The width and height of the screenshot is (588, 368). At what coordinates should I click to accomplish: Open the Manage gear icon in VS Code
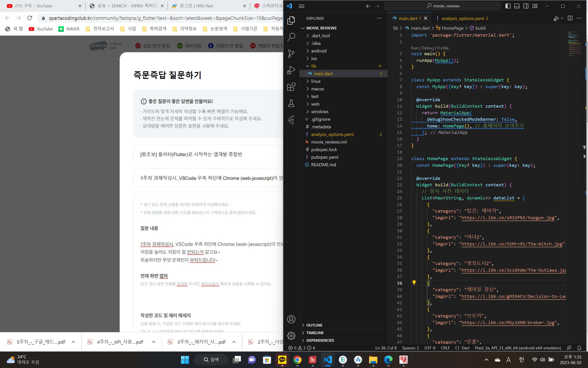(291, 336)
